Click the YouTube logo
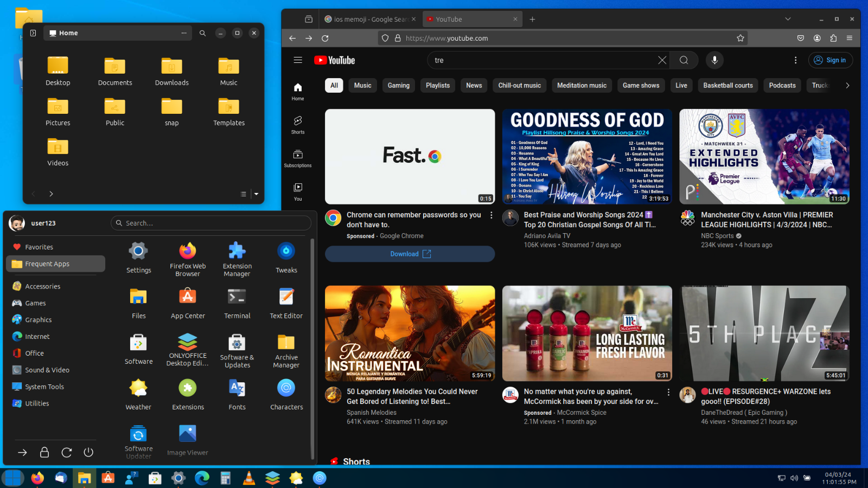 [x=334, y=60]
